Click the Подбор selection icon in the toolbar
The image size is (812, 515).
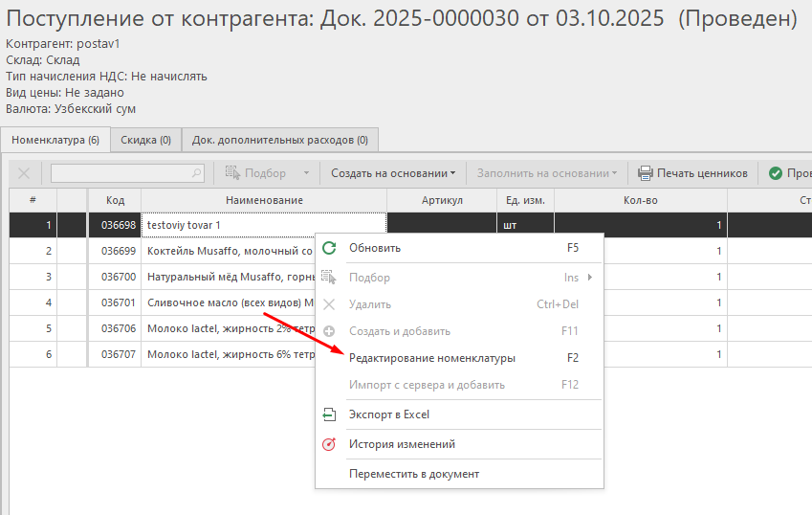233,173
